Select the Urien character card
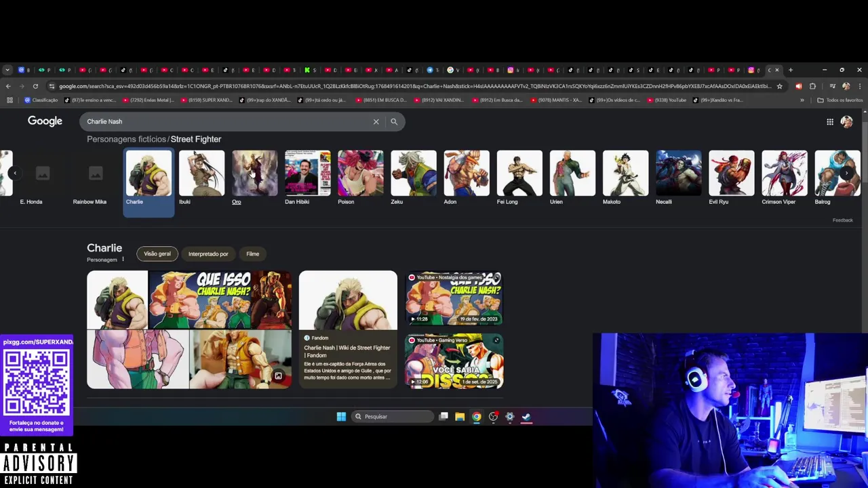The image size is (868, 488). pyautogui.click(x=572, y=178)
